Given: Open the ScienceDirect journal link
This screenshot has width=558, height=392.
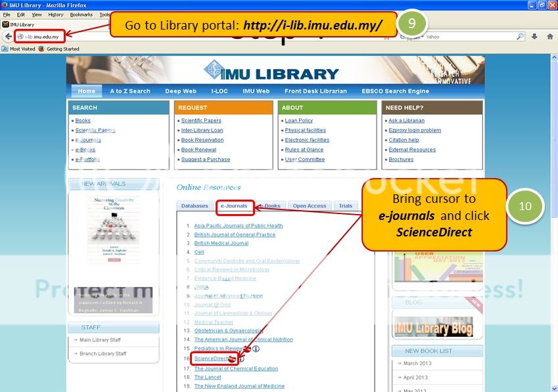Looking at the screenshot, I should click(x=210, y=358).
